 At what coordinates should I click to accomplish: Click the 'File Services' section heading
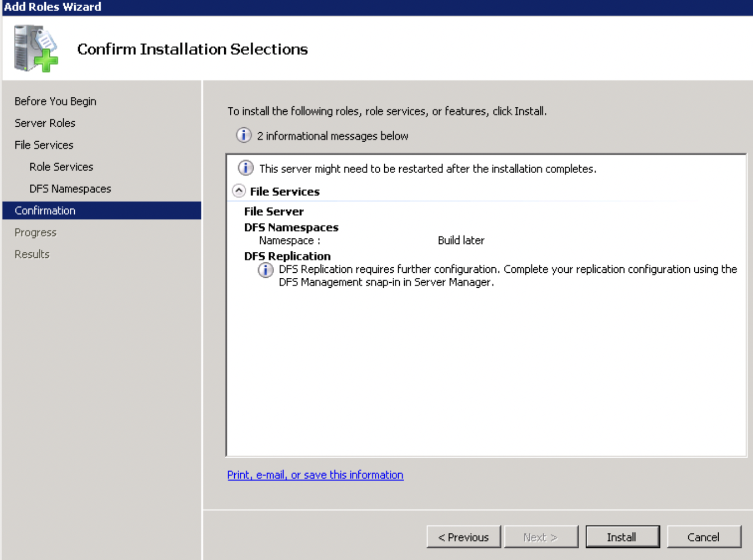285,191
